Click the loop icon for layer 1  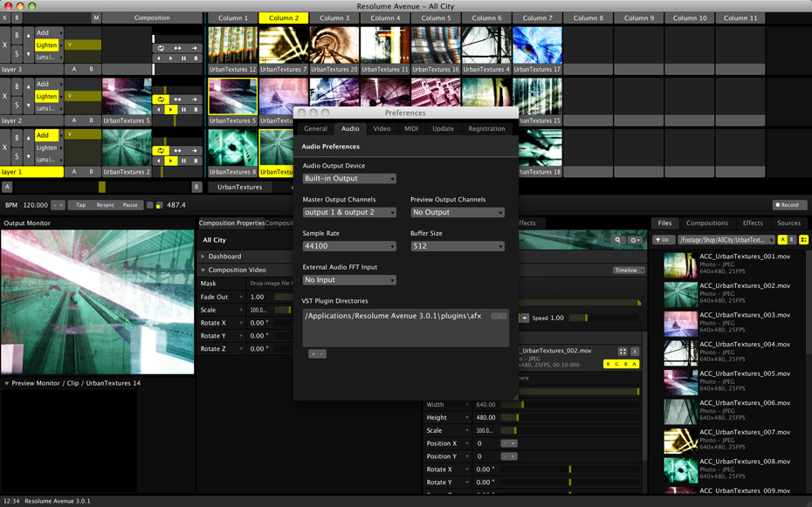[161, 151]
